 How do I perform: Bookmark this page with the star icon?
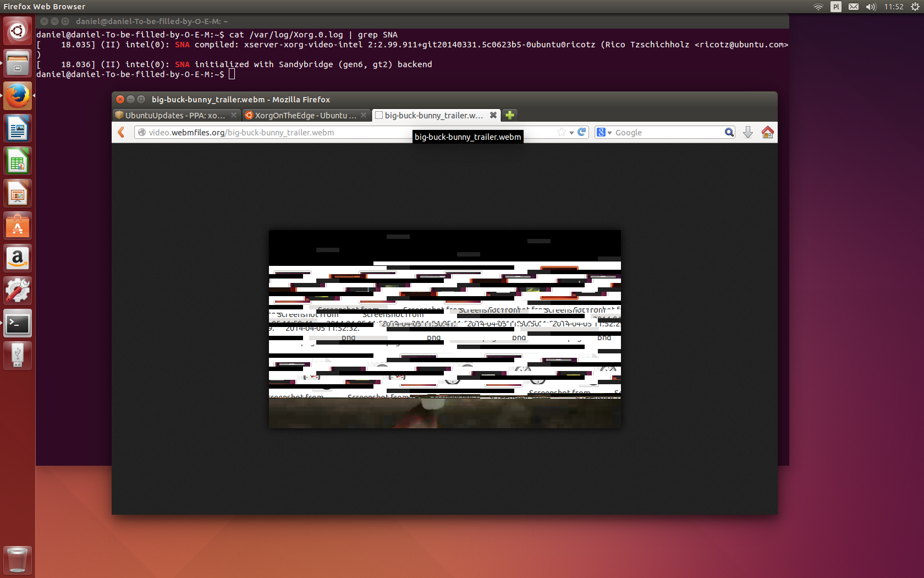click(x=561, y=132)
